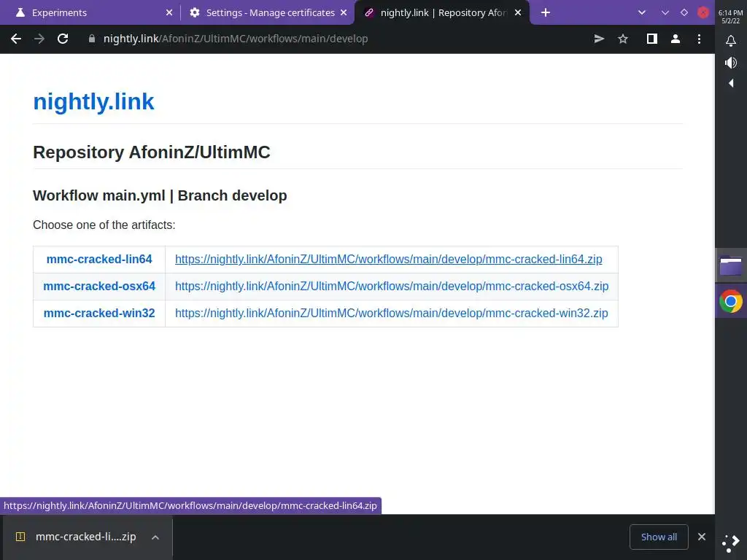Open the launcher icon at bottom right
747x560 pixels.
[731, 543]
